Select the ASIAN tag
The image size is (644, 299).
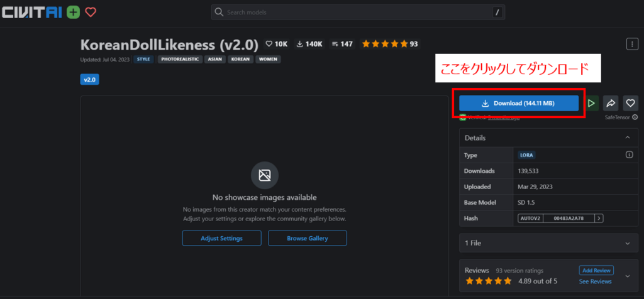click(x=215, y=60)
